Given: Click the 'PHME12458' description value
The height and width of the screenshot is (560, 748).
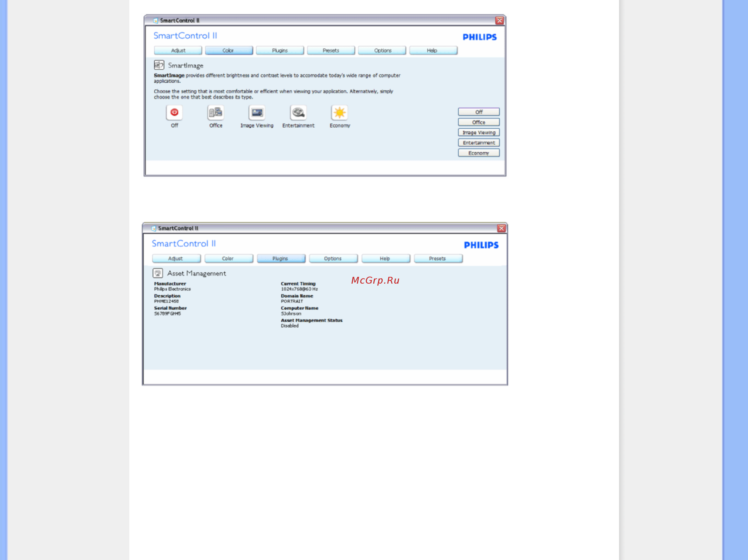Looking at the screenshot, I should [x=166, y=301].
